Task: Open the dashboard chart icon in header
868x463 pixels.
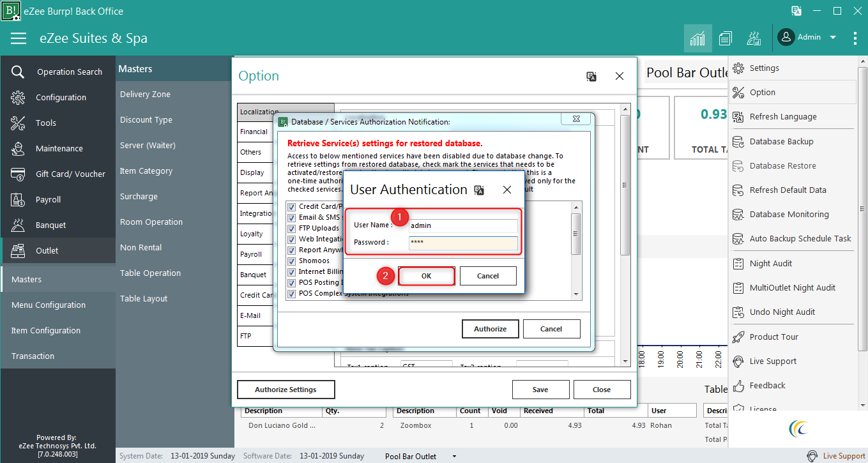Action: (697, 38)
